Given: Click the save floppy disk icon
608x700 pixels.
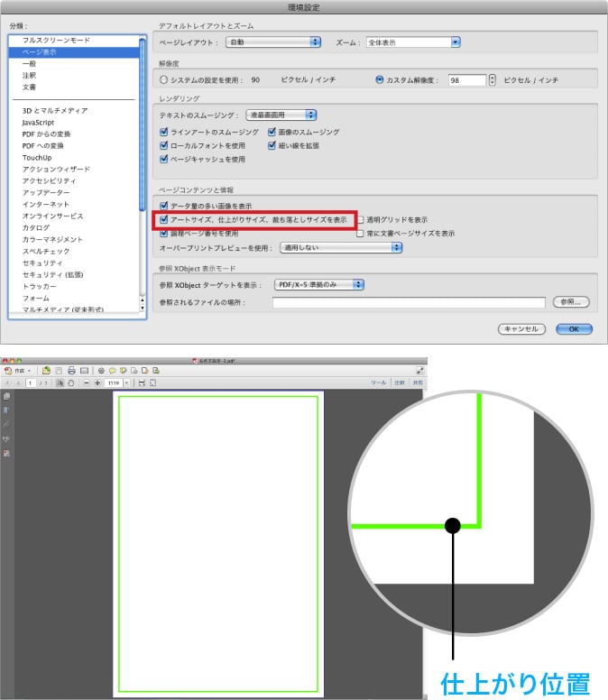Looking at the screenshot, I should [x=59, y=371].
